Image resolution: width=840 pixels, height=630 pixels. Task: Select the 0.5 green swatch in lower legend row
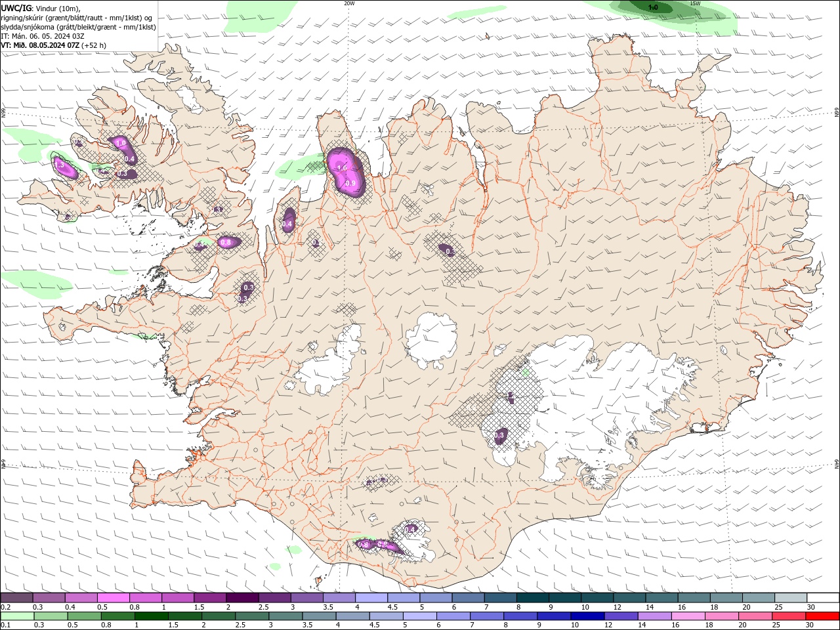click(x=84, y=616)
